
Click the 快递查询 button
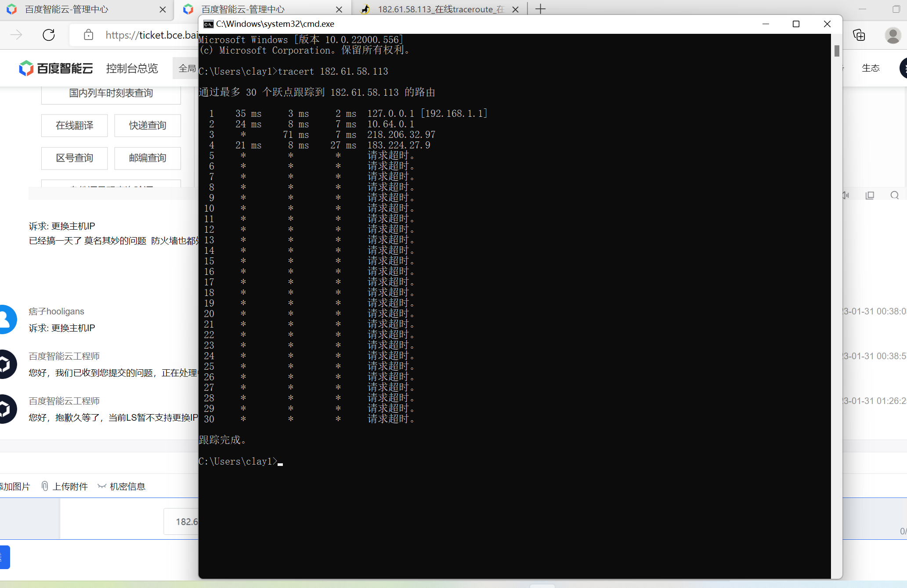coord(148,126)
